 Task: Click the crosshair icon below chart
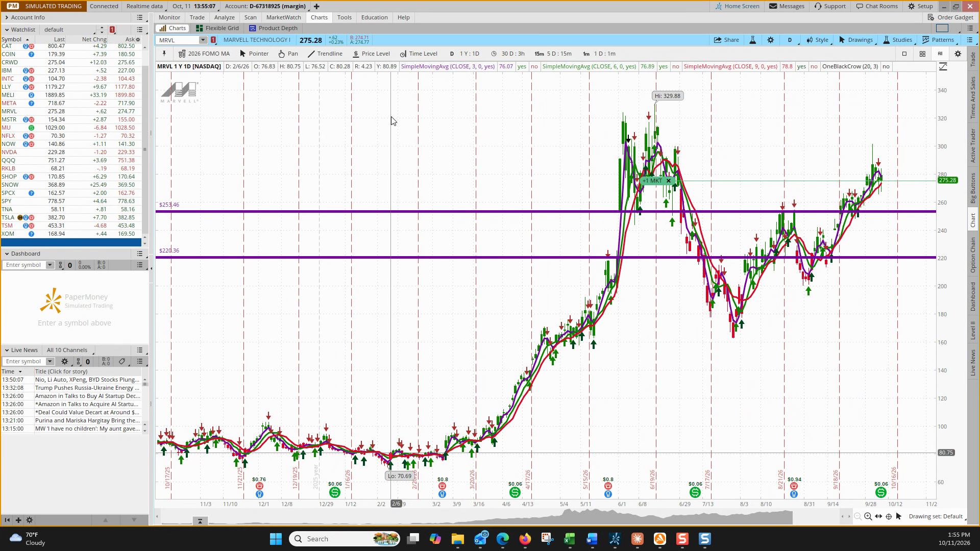(x=889, y=516)
